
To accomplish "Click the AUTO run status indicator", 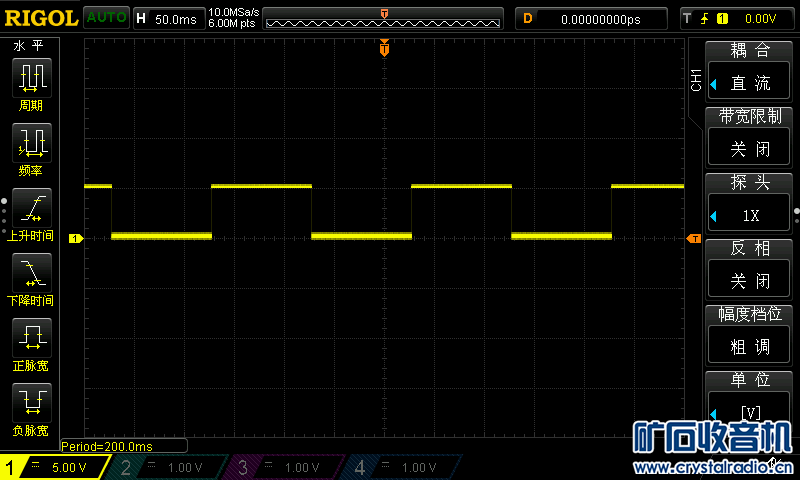I will 106,17.
